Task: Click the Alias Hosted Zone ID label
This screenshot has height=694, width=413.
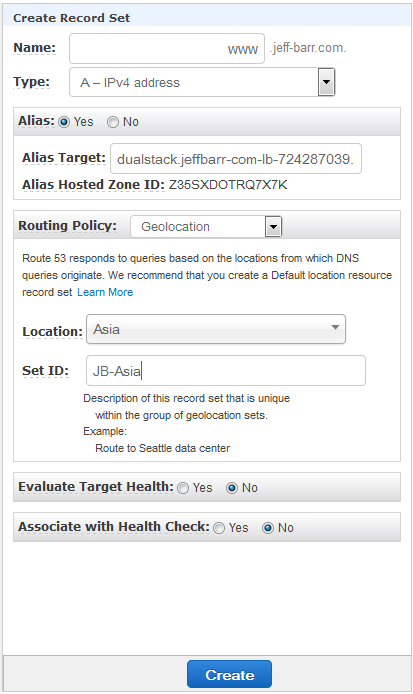Action: click(x=93, y=185)
